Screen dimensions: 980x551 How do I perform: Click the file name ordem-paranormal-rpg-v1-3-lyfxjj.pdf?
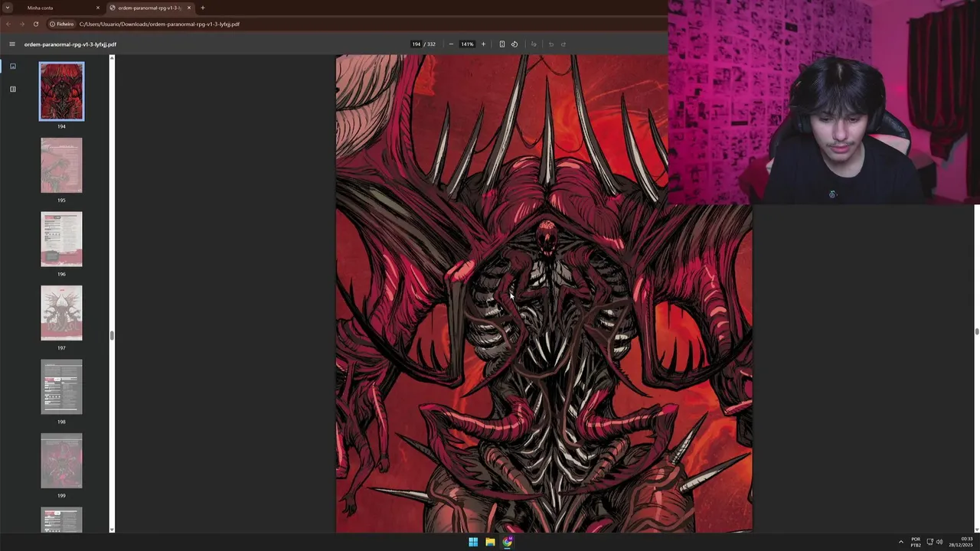(70, 44)
